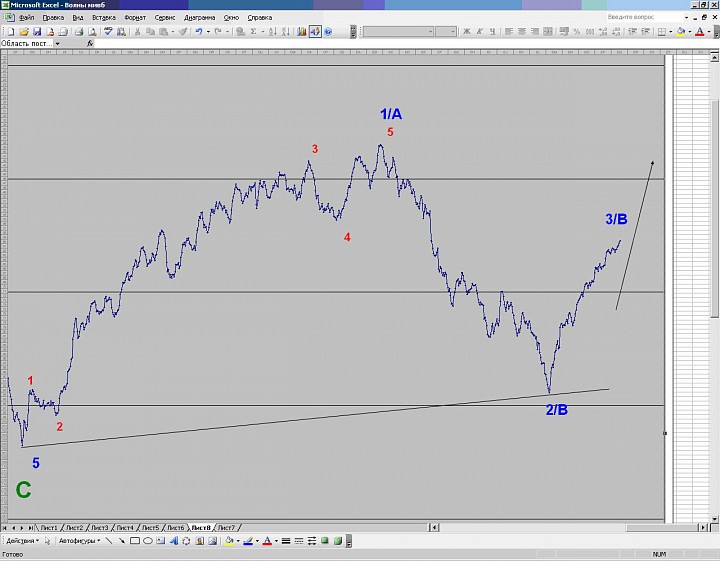Image resolution: width=720 pixels, height=561 pixels.
Task: Apply the Line Color in the drawing toolbar
Action: point(248,541)
